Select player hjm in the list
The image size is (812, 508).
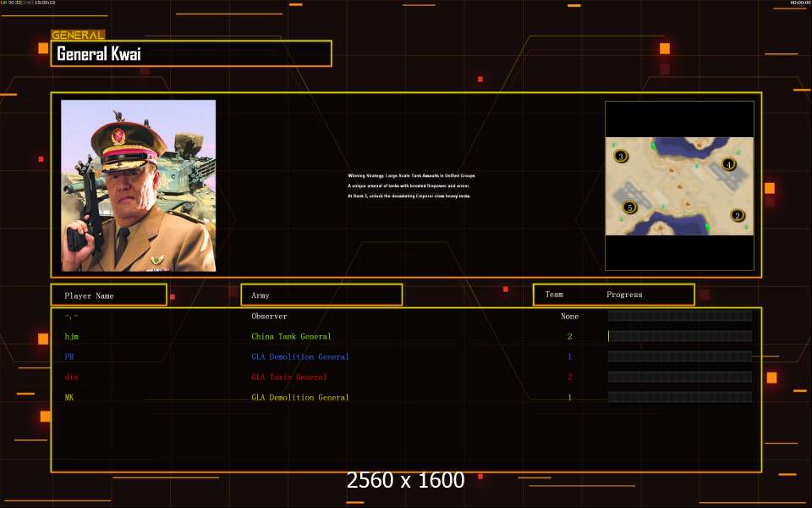[x=71, y=337]
